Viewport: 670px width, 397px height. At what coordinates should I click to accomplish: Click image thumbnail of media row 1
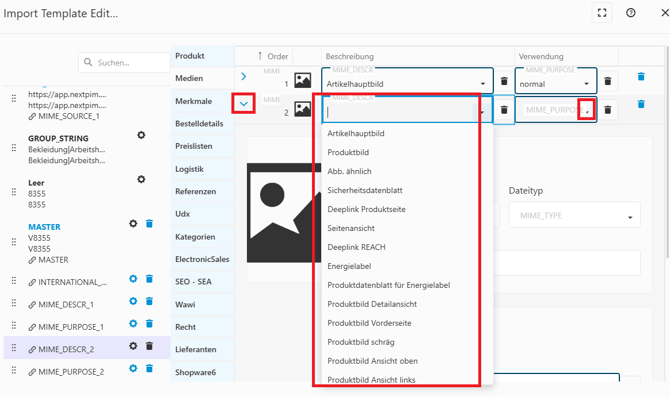303,80
